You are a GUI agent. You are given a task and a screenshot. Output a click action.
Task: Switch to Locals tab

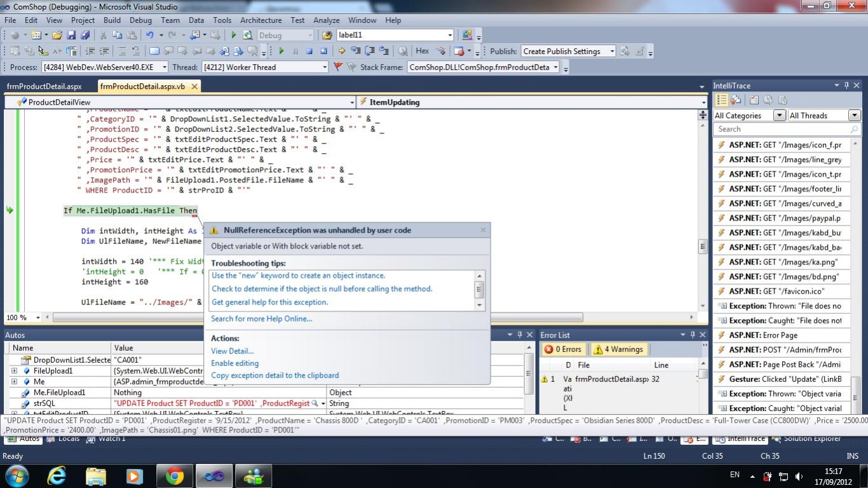tap(62, 438)
